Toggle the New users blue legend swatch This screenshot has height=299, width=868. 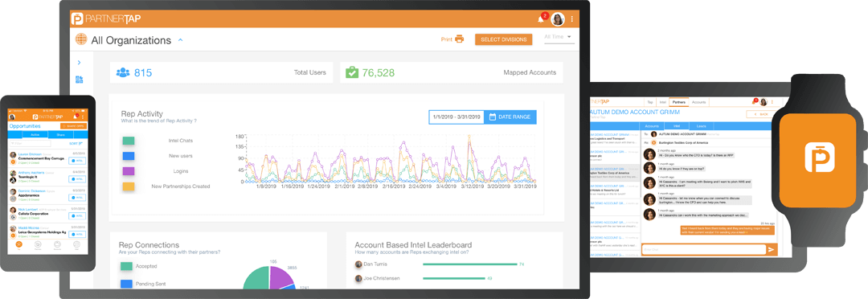click(129, 156)
